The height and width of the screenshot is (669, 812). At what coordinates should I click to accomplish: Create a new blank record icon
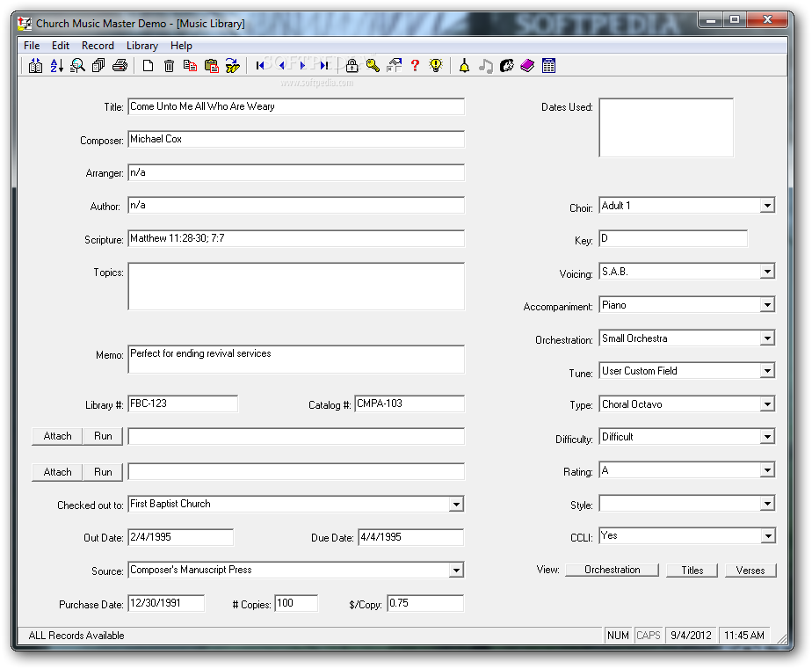pos(149,66)
